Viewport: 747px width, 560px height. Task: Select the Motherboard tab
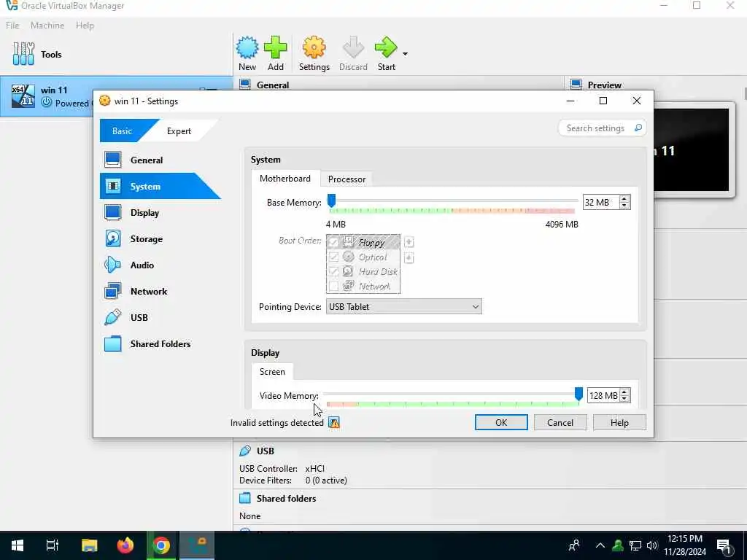point(285,179)
